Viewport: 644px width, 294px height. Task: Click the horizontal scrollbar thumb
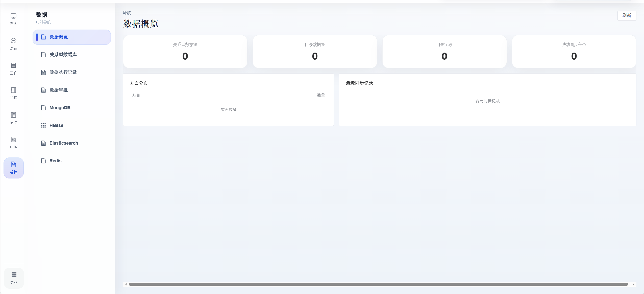tap(378, 284)
